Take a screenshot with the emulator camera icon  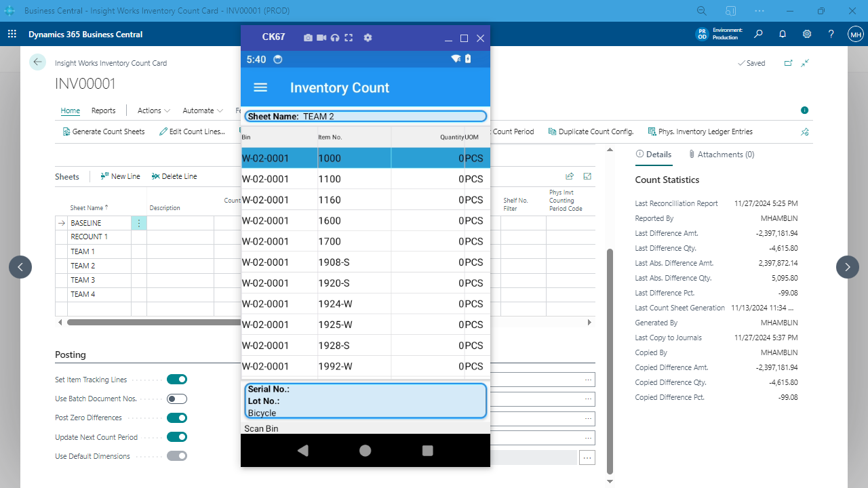[x=308, y=37]
